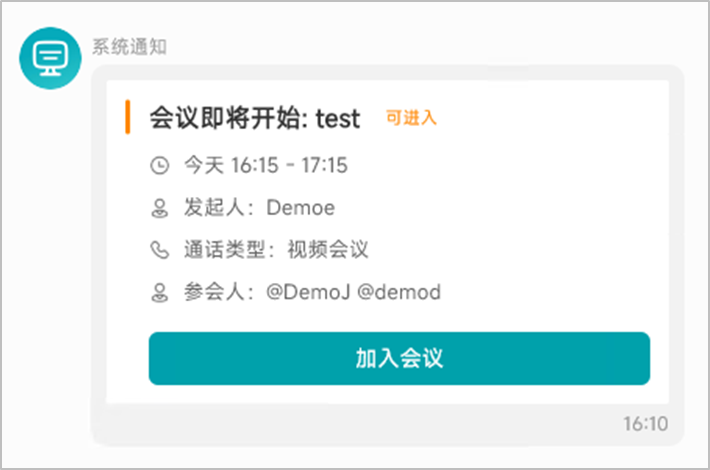This screenshot has height=470, width=710.
Task: Click the system notification avatar icon
Action: tap(50, 58)
